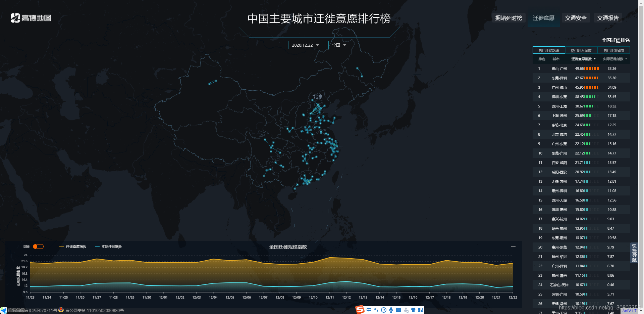644x314 pixels.
Task: Click the orange index bar of 佛山-广州
Action: point(591,69)
